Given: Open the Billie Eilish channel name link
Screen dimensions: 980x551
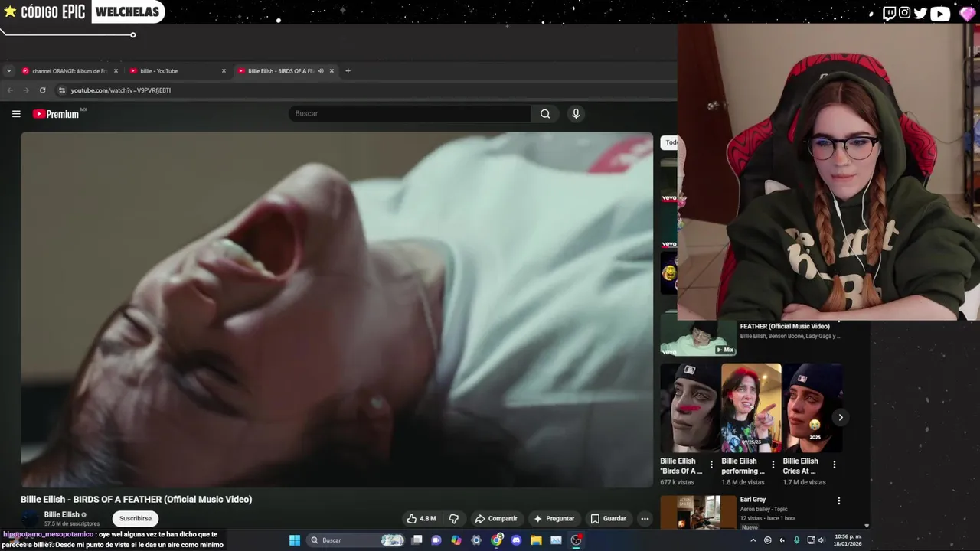Looking at the screenshot, I should tap(62, 514).
